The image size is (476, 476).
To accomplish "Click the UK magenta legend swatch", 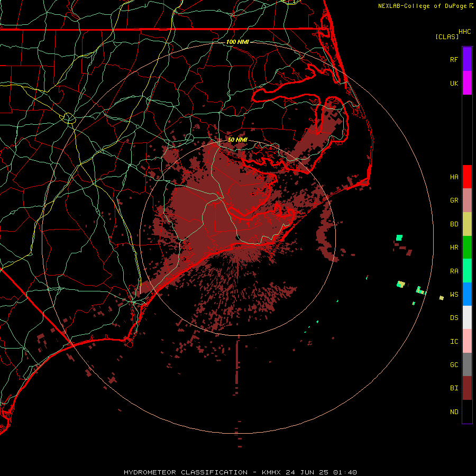I will (x=467, y=83).
